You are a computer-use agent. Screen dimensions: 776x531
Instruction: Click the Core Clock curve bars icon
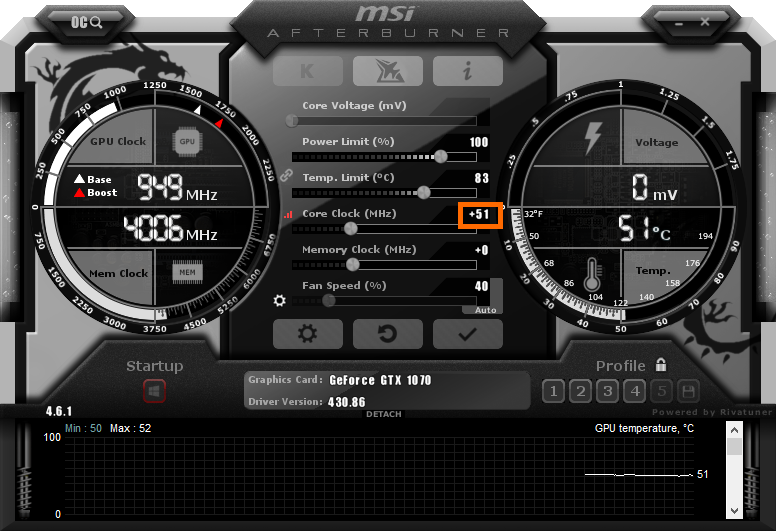point(290,214)
